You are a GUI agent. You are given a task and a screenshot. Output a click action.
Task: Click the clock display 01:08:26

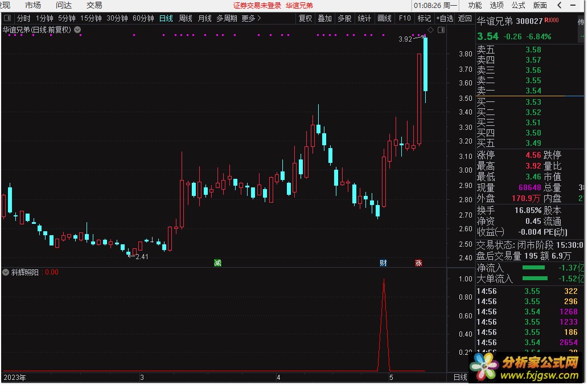[427, 5]
